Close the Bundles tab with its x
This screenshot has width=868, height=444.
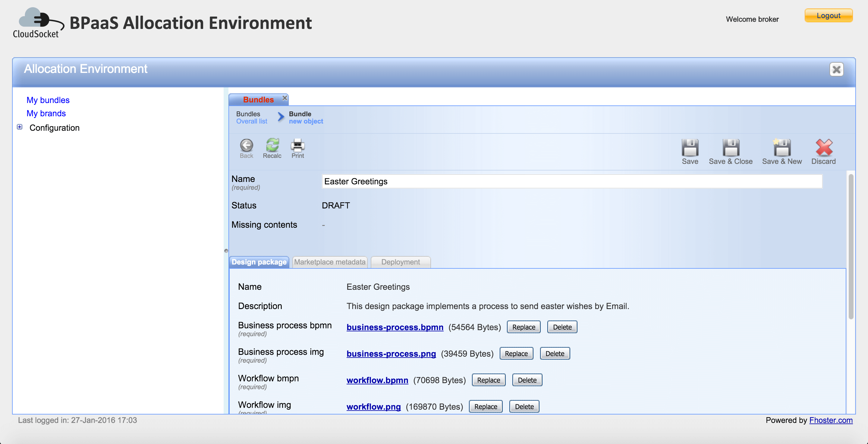coord(285,98)
